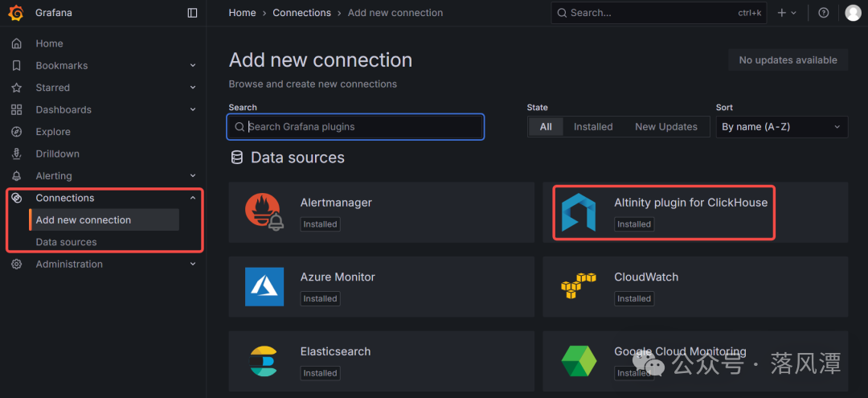Collapse the Connections section chevron
Screen dimensions: 868x398
(193, 198)
